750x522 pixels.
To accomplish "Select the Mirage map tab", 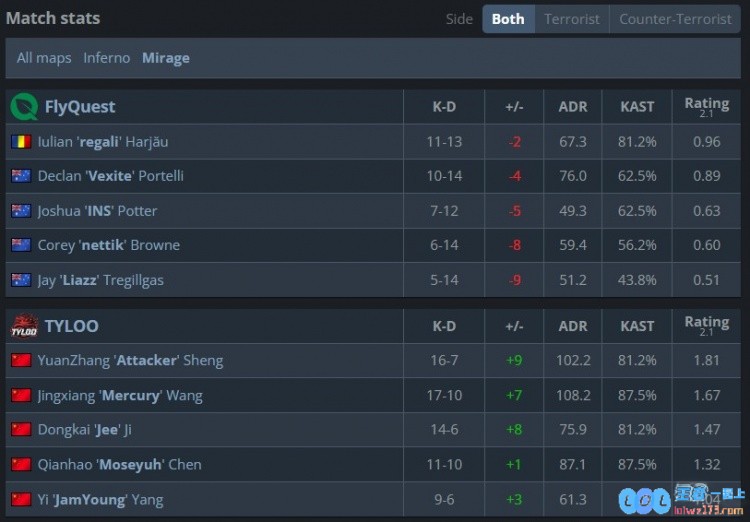I will click(165, 58).
